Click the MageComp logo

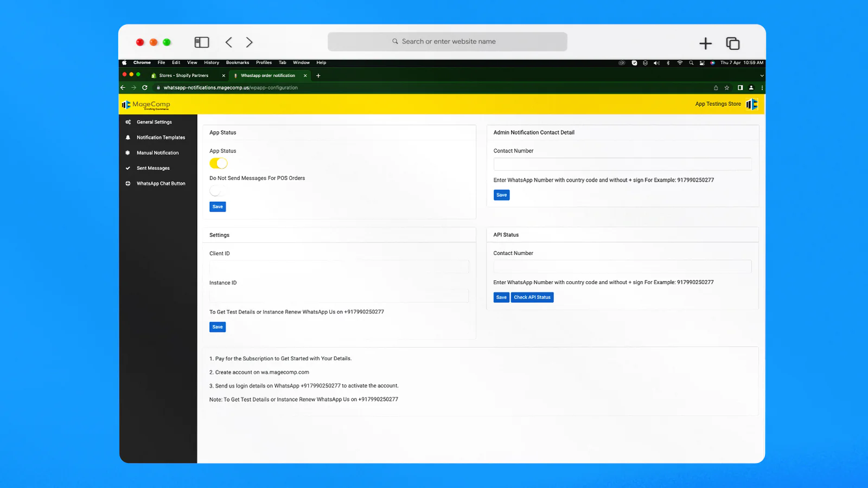tap(146, 104)
